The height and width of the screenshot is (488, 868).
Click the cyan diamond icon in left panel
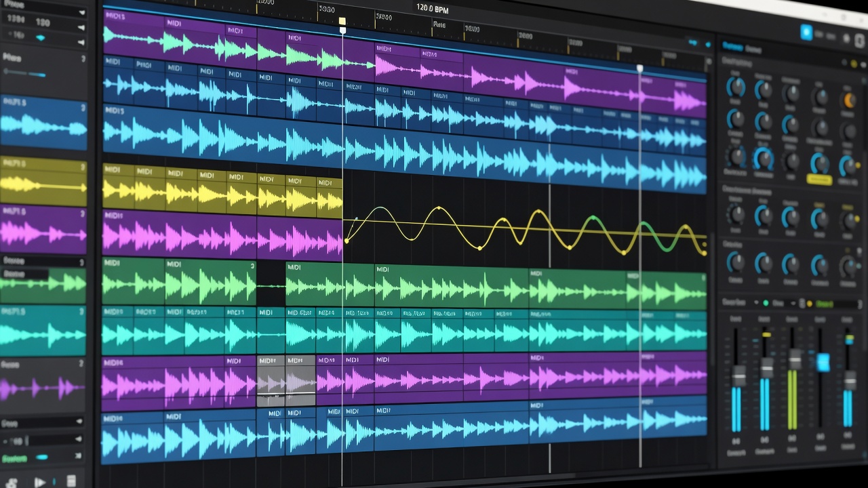tap(41, 37)
